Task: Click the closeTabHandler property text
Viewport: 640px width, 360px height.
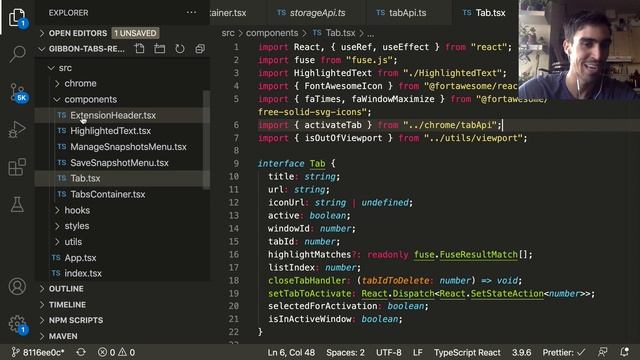Action: point(307,280)
